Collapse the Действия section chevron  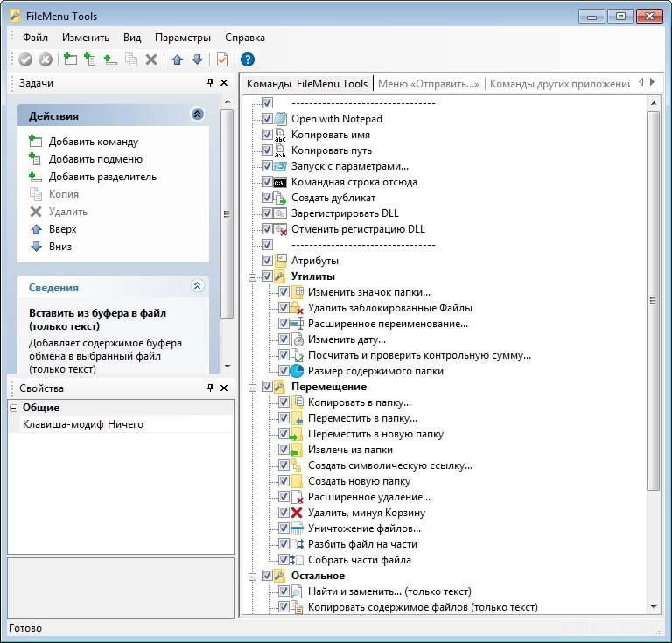(197, 115)
